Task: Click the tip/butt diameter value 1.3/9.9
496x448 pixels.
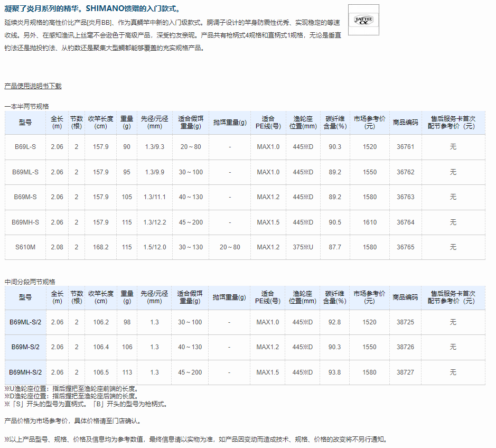Action: coord(155,172)
